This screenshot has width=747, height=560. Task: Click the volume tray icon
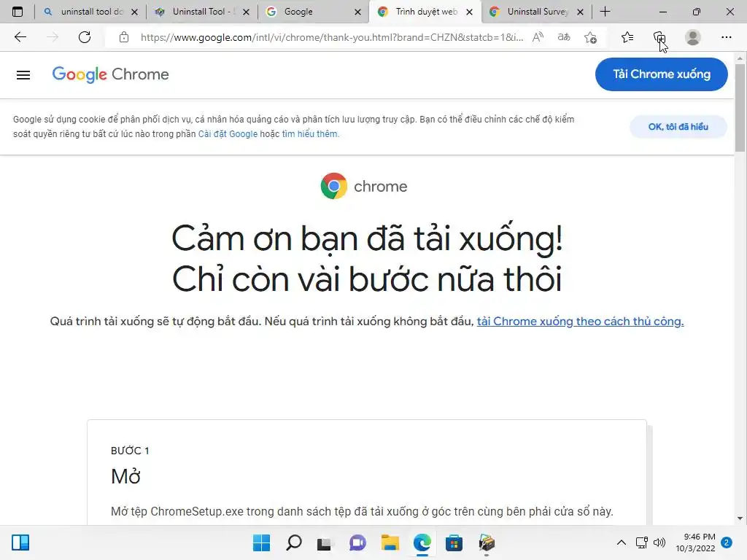(x=659, y=542)
